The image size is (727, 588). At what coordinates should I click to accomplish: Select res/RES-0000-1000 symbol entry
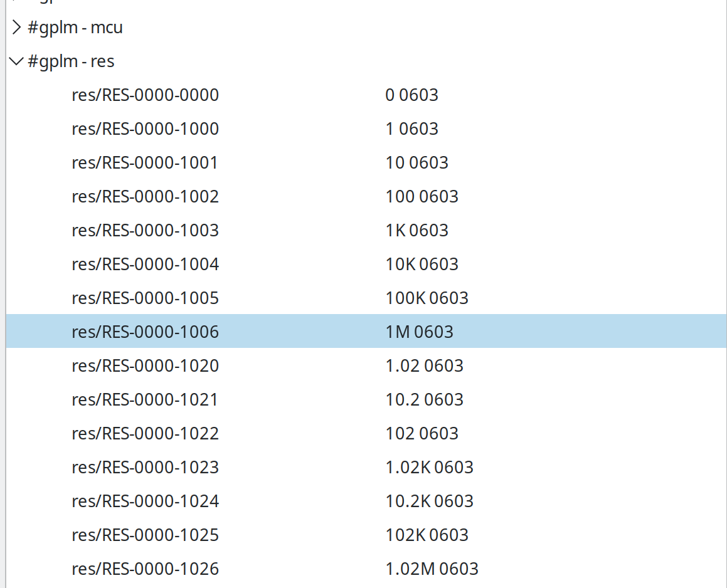145,129
